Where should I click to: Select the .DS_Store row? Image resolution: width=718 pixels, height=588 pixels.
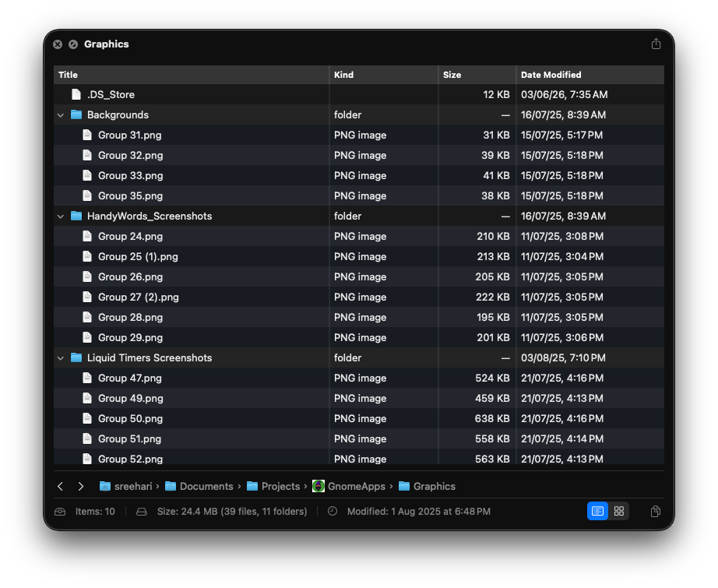click(359, 94)
